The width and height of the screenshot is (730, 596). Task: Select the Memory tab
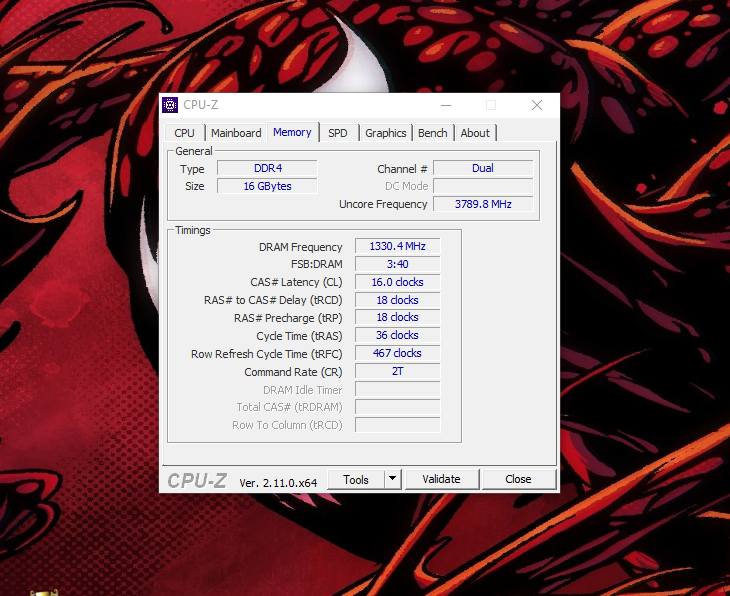(292, 132)
